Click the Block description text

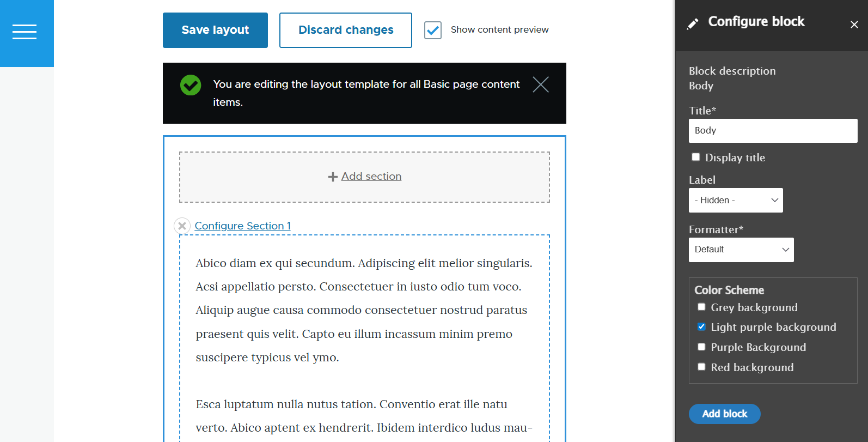pos(732,71)
